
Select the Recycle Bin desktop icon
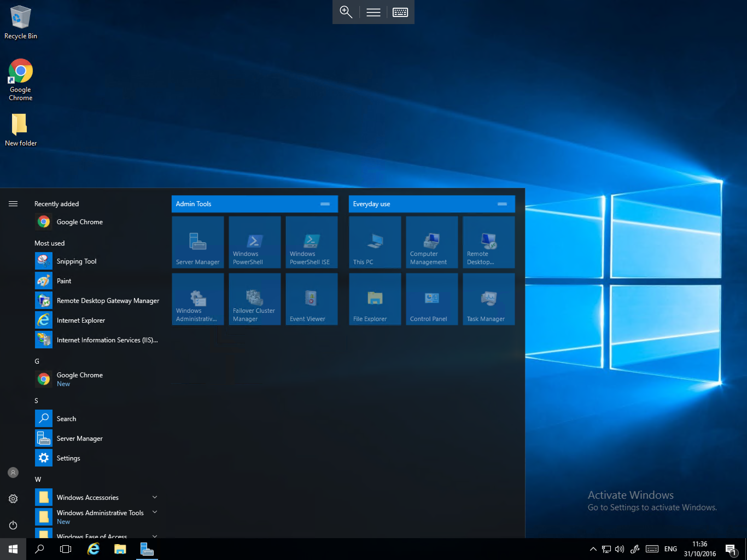pyautogui.click(x=21, y=22)
